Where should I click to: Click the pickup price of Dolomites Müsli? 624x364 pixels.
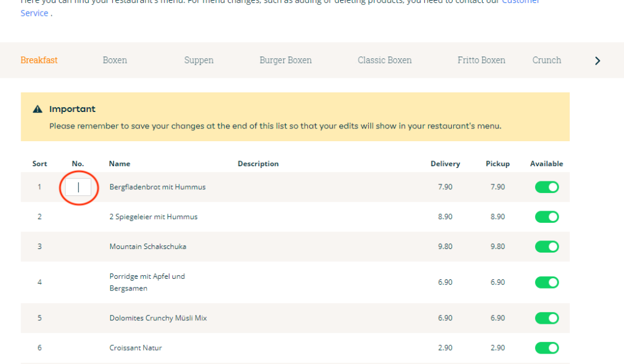coord(497,318)
